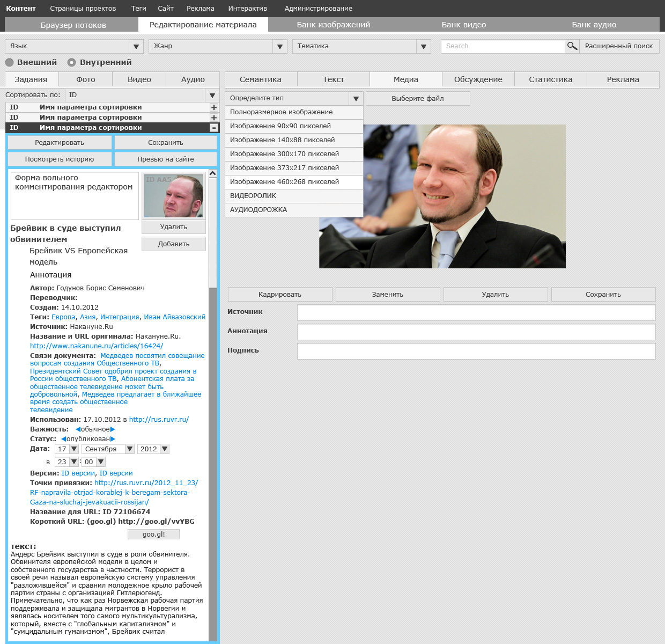Click the 'Посмотреть историю' button
Screen dimensions: 665x644
pyautogui.click(x=60, y=159)
